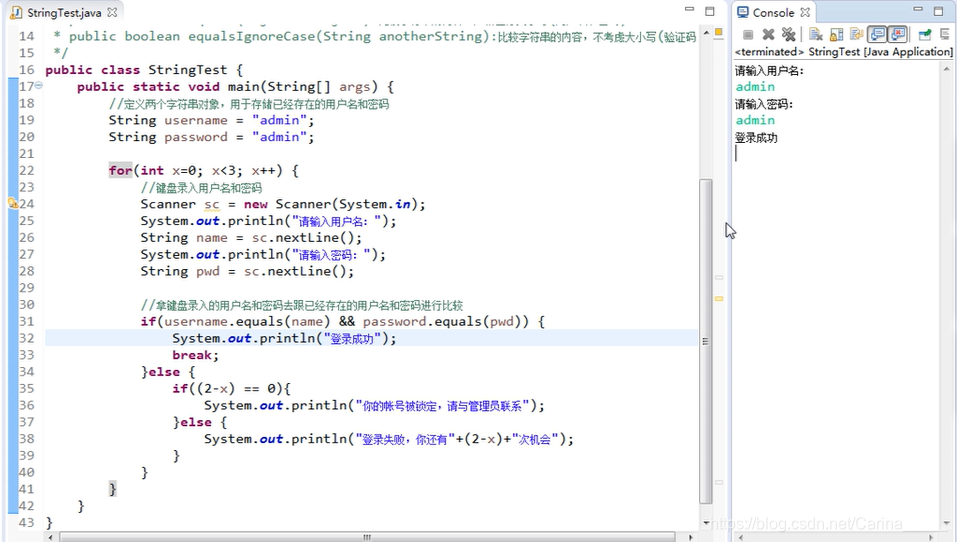Image resolution: width=957 pixels, height=542 pixels.
Task: Click the "请输入密码:" prompt in Console
Action: (x=764, y=104)
